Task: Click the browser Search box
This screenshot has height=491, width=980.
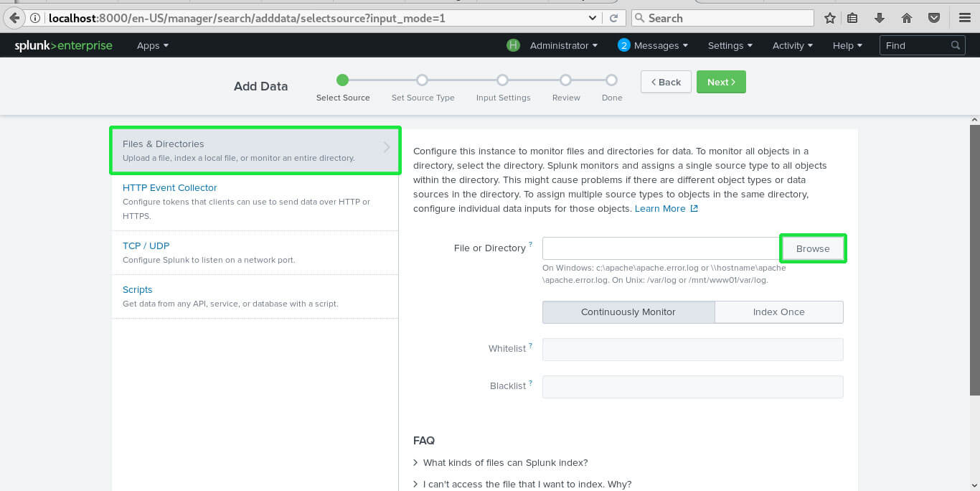Action: click(x=722, y=18)
